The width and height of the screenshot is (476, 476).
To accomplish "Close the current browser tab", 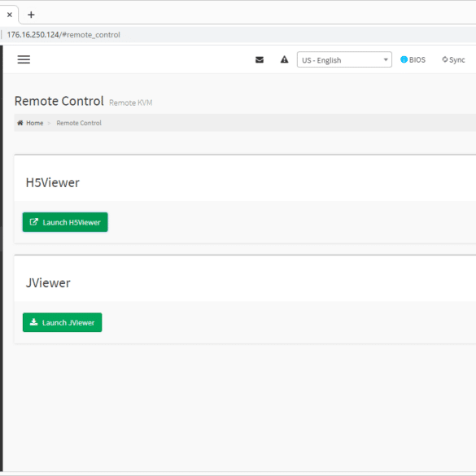I will [x=10, y=15].
